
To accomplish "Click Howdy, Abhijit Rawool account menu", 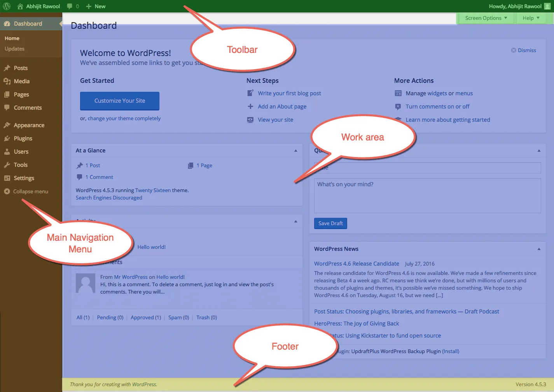I will click(x=520, y=6).
